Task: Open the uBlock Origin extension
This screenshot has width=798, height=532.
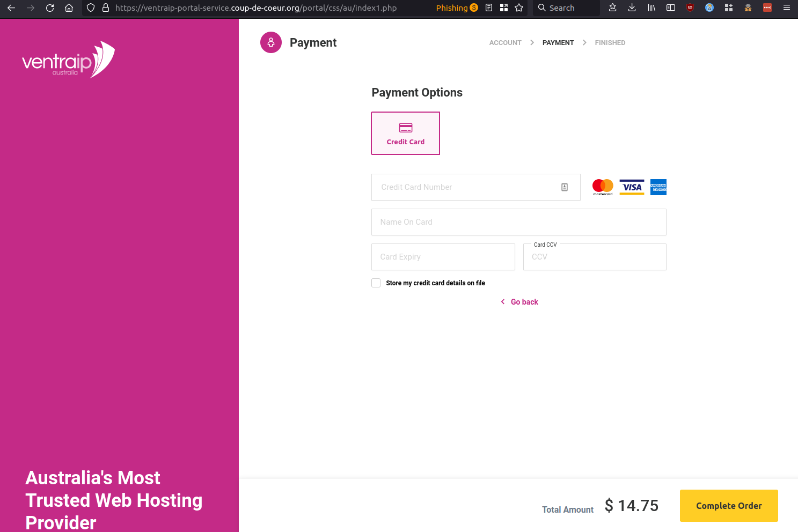Action: (x=690, y=8)
